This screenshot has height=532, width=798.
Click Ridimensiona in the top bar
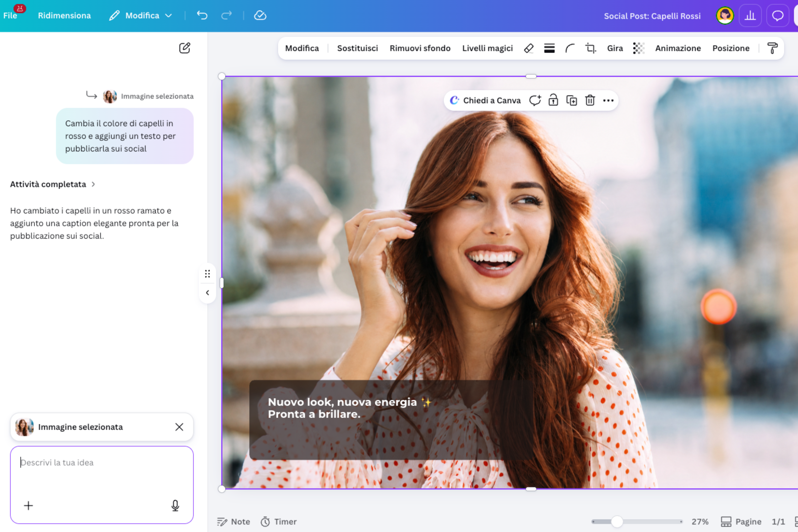65,16
